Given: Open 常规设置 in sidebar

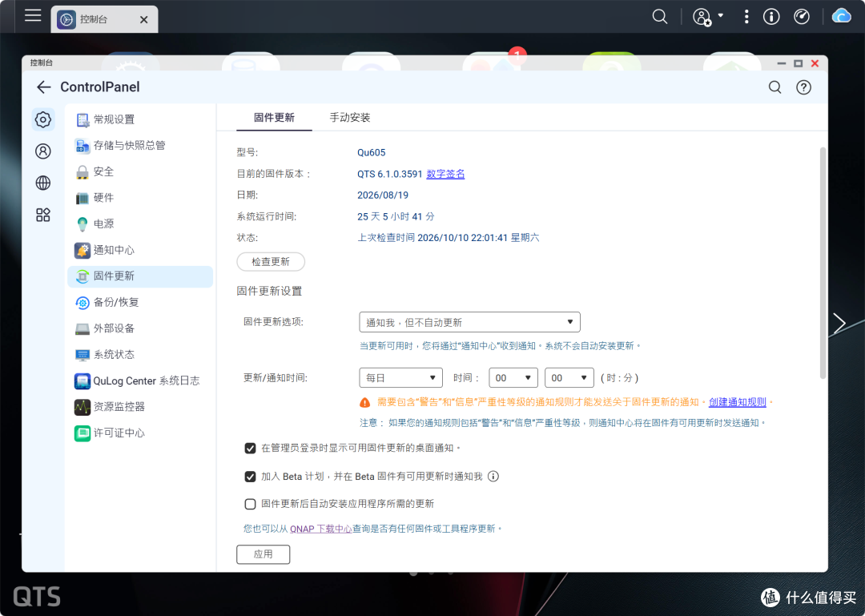Looking at the screenshot, I should click(x=140, y=119).
